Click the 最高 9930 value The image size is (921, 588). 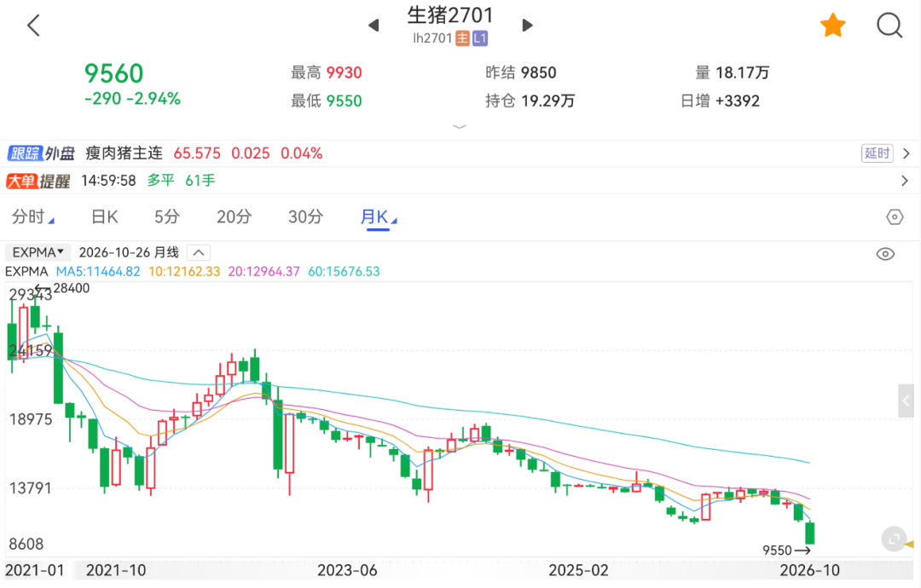coord(327,72)
